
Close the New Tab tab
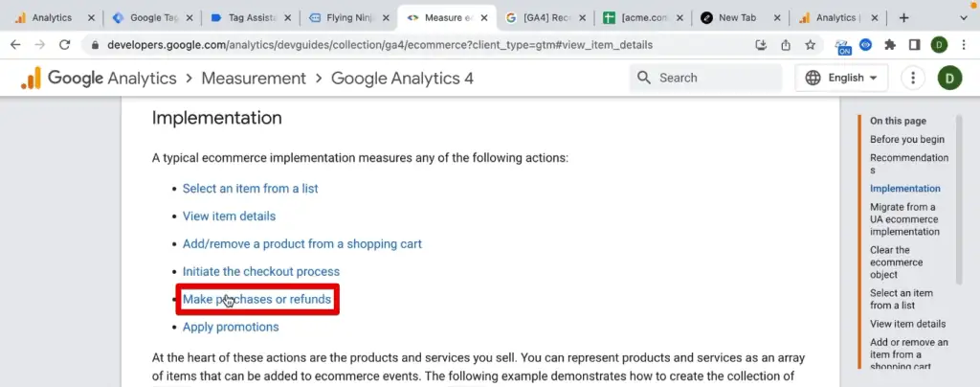click(777, 18)
